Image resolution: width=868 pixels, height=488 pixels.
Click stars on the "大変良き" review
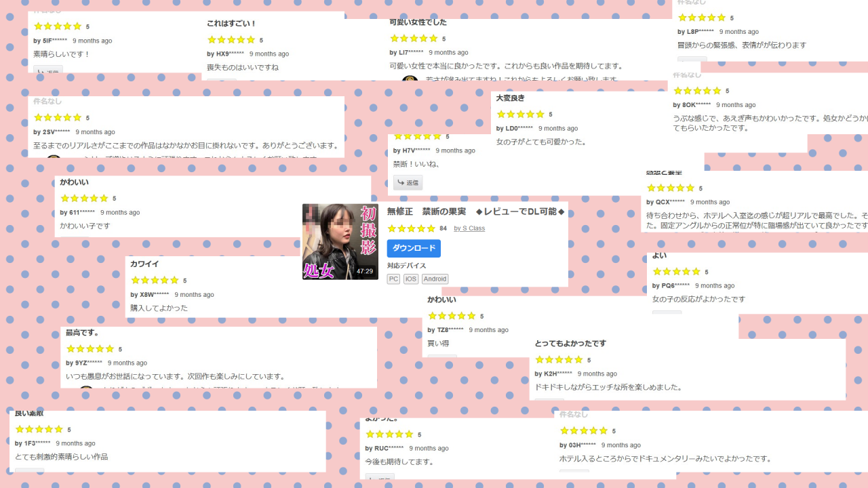coord(520,115)
